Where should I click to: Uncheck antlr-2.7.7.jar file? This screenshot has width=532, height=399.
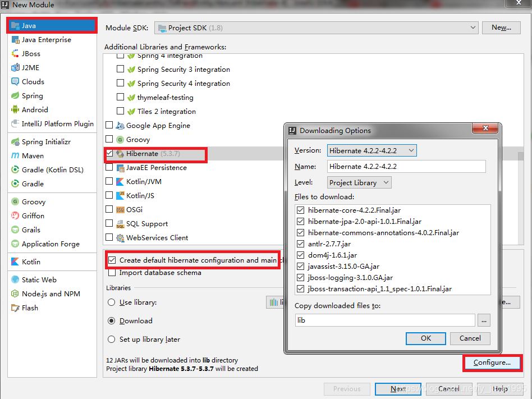click(300, 244)
